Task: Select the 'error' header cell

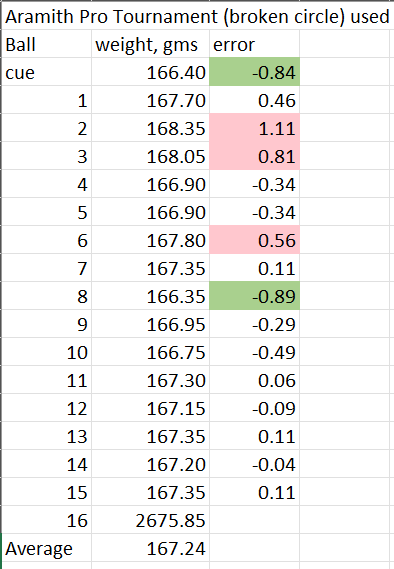Action: click(x=254, y=44)
